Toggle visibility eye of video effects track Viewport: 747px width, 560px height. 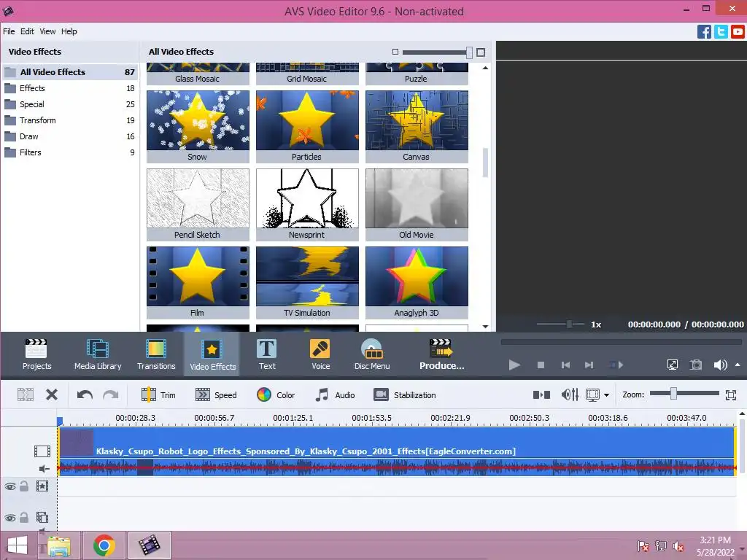10,486
